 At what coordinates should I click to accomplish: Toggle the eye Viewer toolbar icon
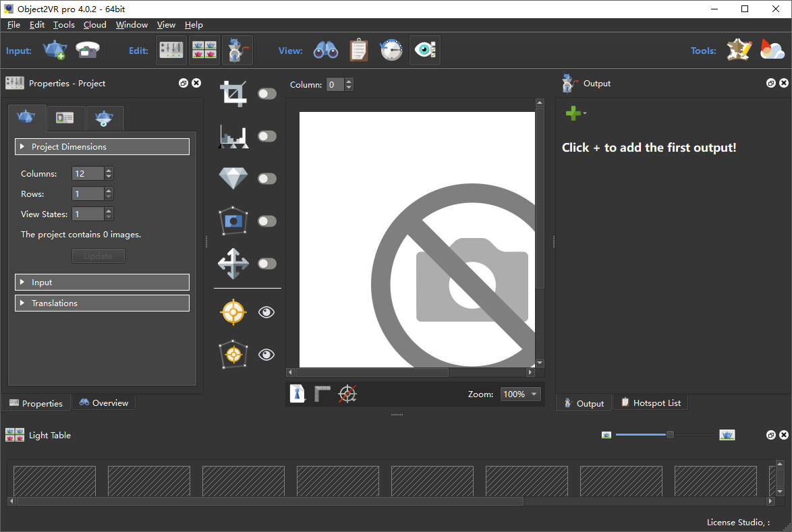(425, 50)
